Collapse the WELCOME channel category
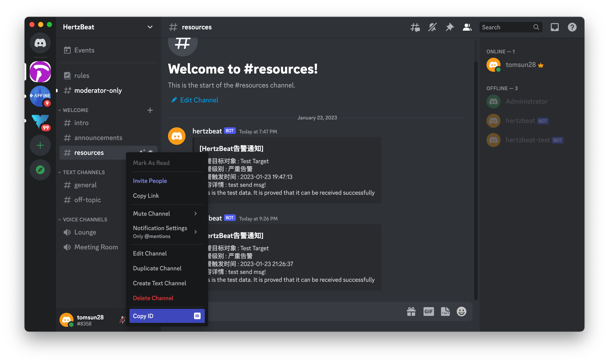Viewport: 609px width, 364px height. [x=75, y=110]
